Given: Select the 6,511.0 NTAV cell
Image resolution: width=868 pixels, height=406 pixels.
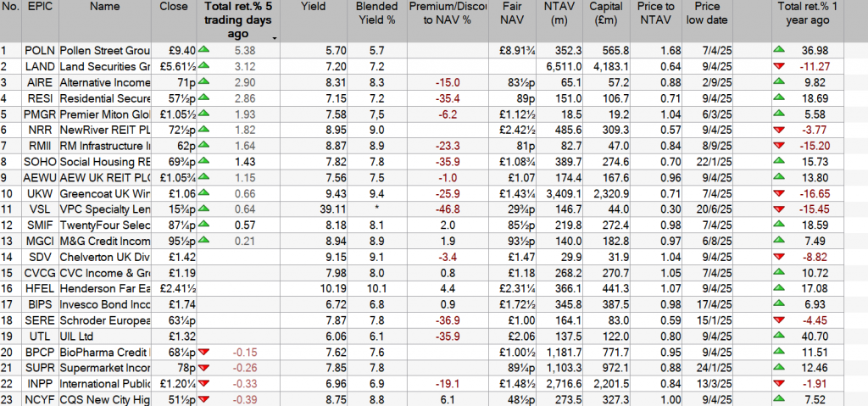Looking at the screenshot, I should 560,66.
